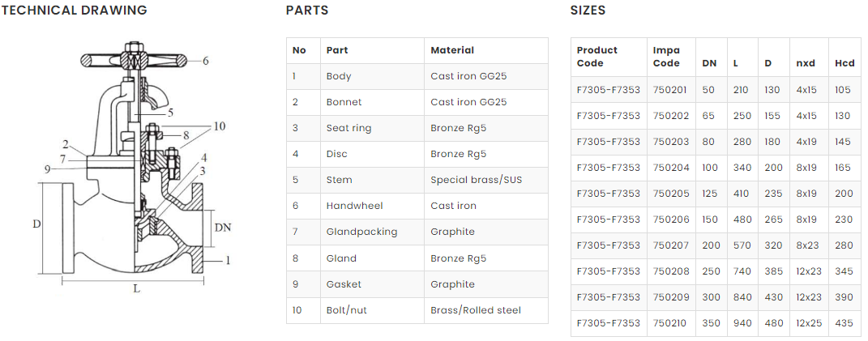Select Impa code 750205 cell
The image size is (868, 341).
click(669, 194)
